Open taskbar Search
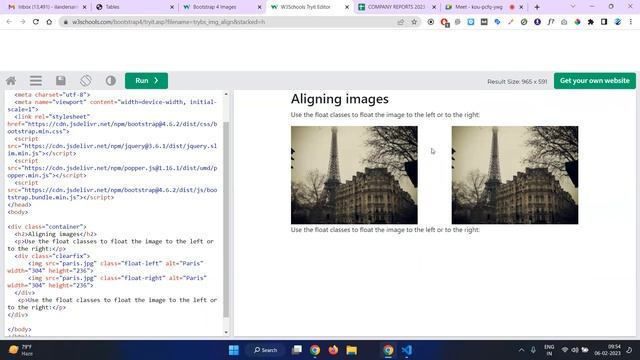Viewport: 640px width, 360px height. click(266, 350)
